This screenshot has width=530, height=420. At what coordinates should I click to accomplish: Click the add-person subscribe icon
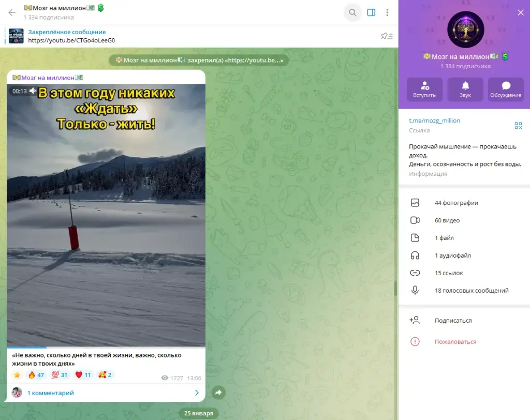pyautogui.click(x=415, y=320)
